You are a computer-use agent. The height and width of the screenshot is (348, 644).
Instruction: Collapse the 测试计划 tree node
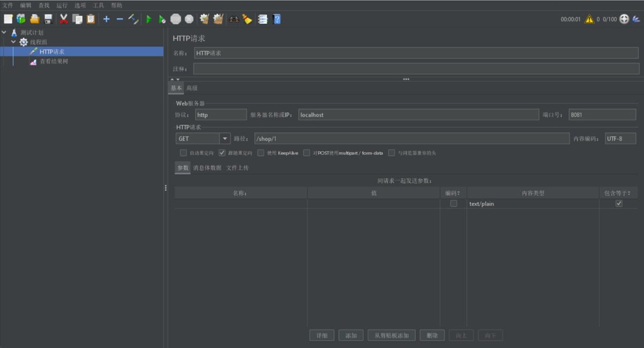pos(4,32)
